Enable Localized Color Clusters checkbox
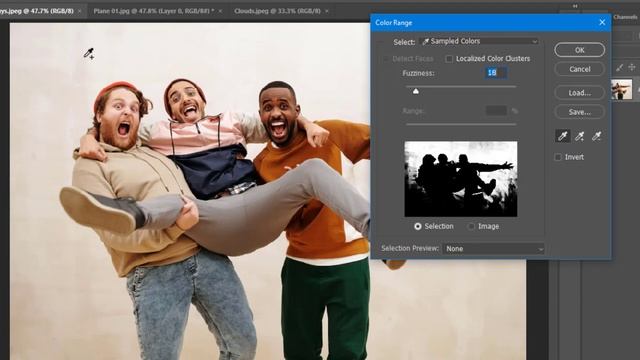This screenshot has width=640, height=360. tap(449, 59)
